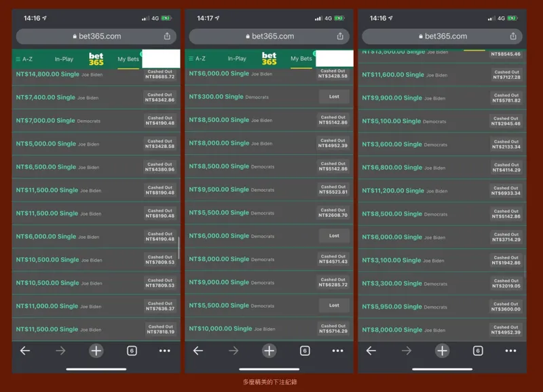Open the NT$9,000.00 Single Democrats bet
Screen dimensions: 543x392
[x=269, y=282]
